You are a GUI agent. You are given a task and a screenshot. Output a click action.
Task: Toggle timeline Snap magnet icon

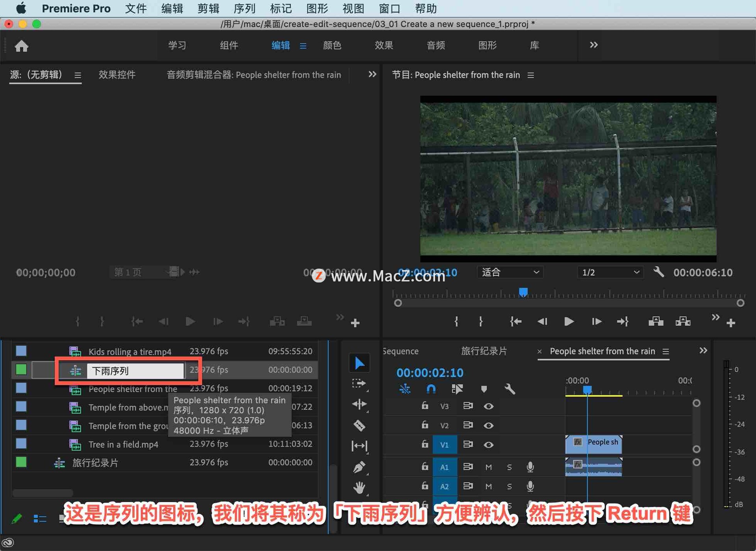pos(431,389)
